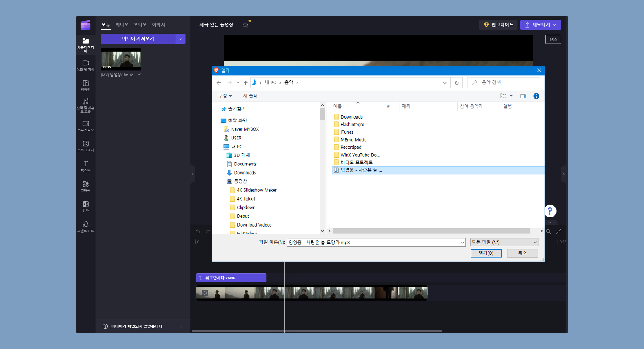
Task: Click the Open (열기) button
Action: (x=486, y=253)
